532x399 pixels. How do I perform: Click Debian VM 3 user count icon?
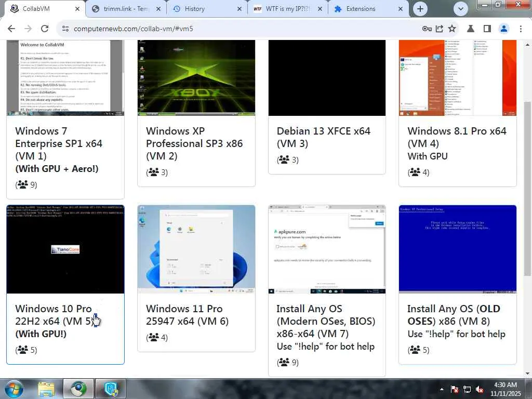click(x=284, y=159)
